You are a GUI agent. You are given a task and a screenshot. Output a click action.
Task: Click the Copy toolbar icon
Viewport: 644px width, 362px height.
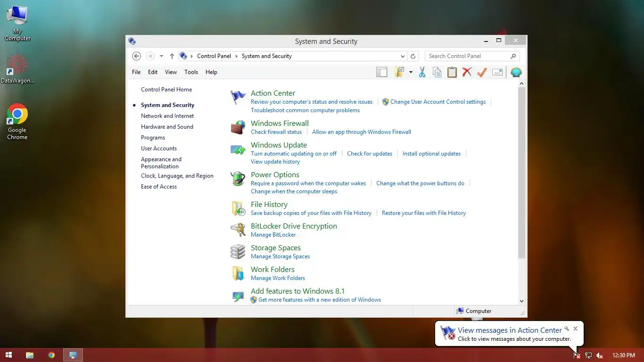[x=437, y=72]
